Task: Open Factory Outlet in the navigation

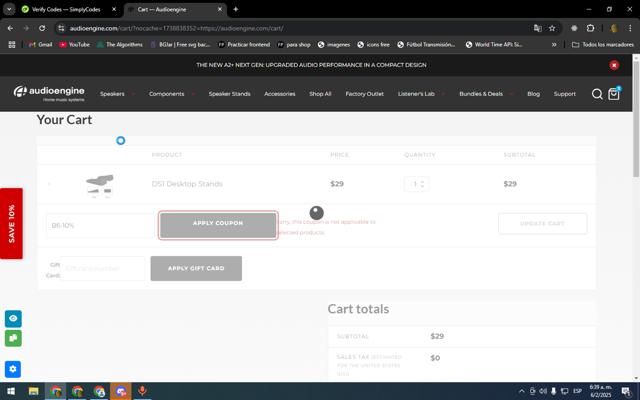Action: (x=364, y=94)
